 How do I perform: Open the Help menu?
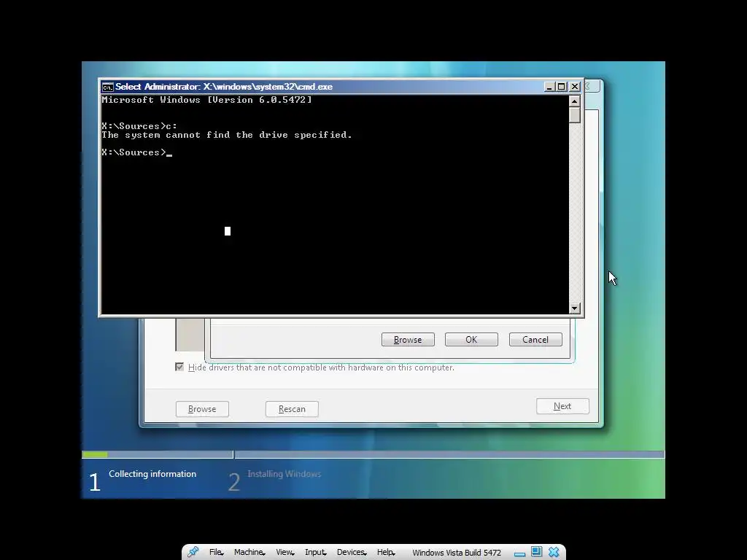386,552
